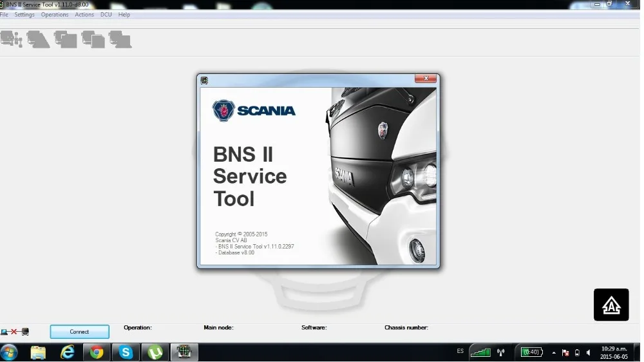Click the fourth greyed toolbar icon
Viewport: 644px width, 362px height.
pyautogui.click(x=93, y=40)
